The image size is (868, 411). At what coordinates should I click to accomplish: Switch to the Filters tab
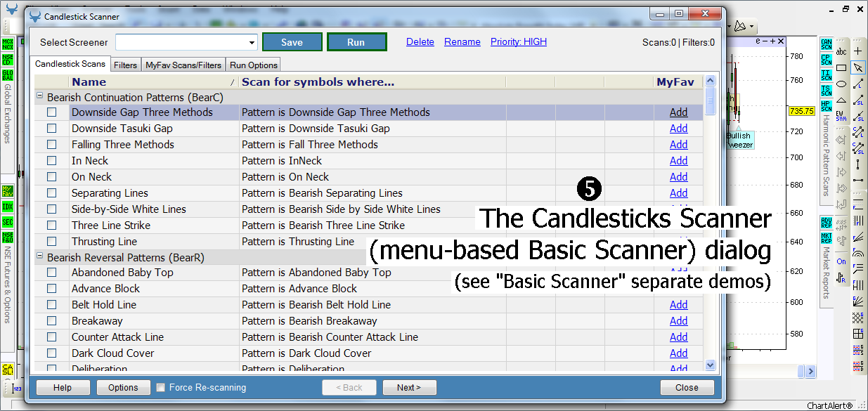[126, 65]
